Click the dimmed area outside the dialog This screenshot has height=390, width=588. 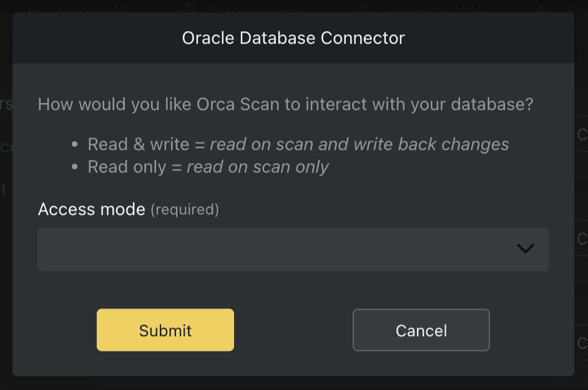[x=6, y=250]
